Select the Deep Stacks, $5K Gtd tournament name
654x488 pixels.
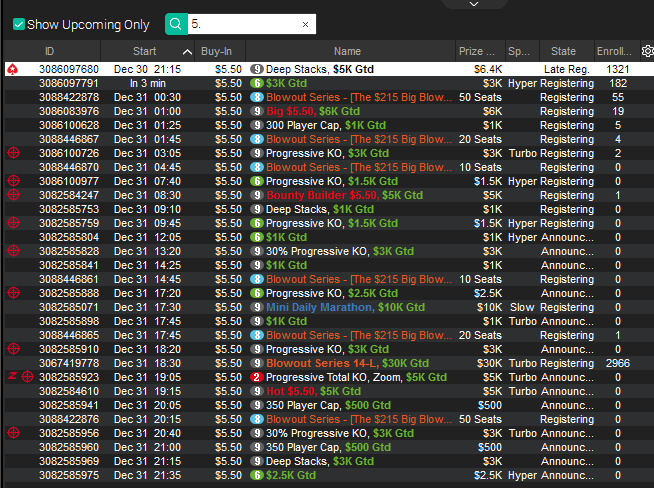click(x=319, y=69)
